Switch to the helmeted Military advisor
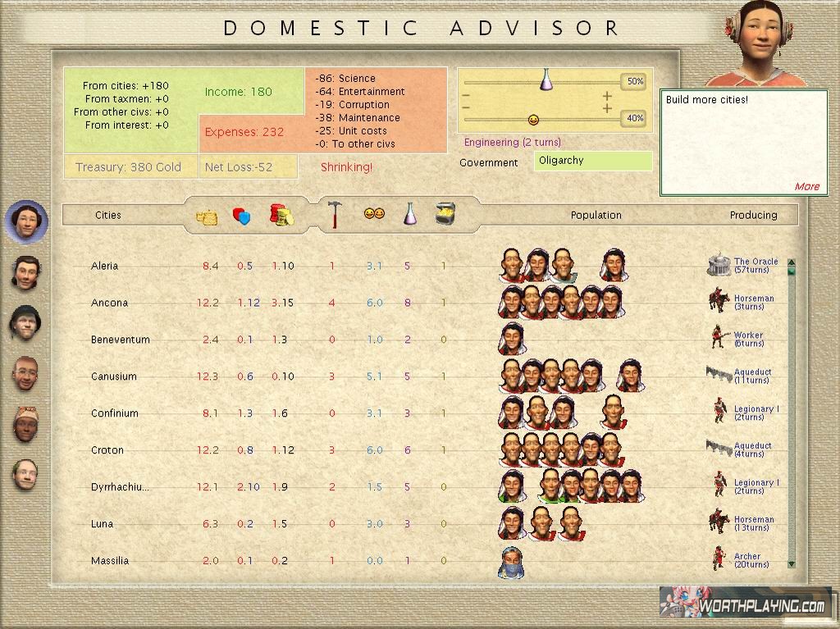 [x=26, y=322]
